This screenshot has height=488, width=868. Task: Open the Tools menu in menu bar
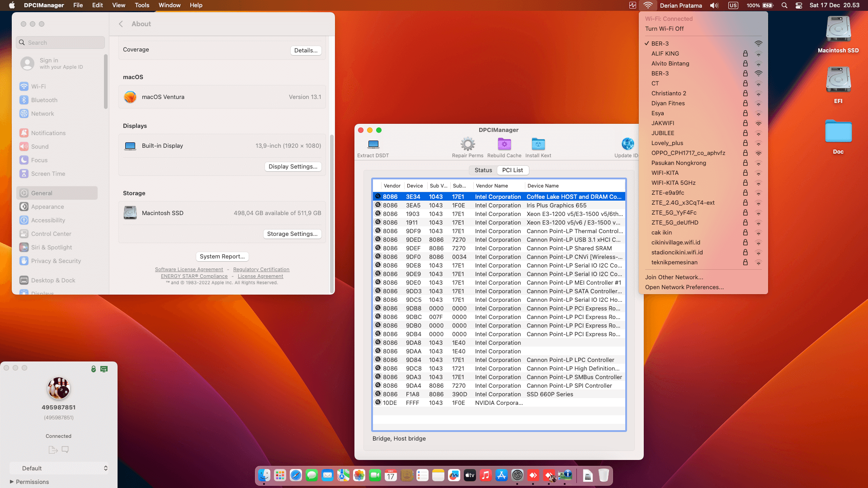click(142, 5)
